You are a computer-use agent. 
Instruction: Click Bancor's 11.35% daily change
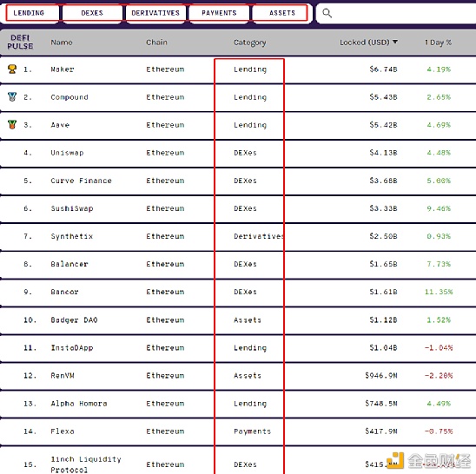coord(439,292)
